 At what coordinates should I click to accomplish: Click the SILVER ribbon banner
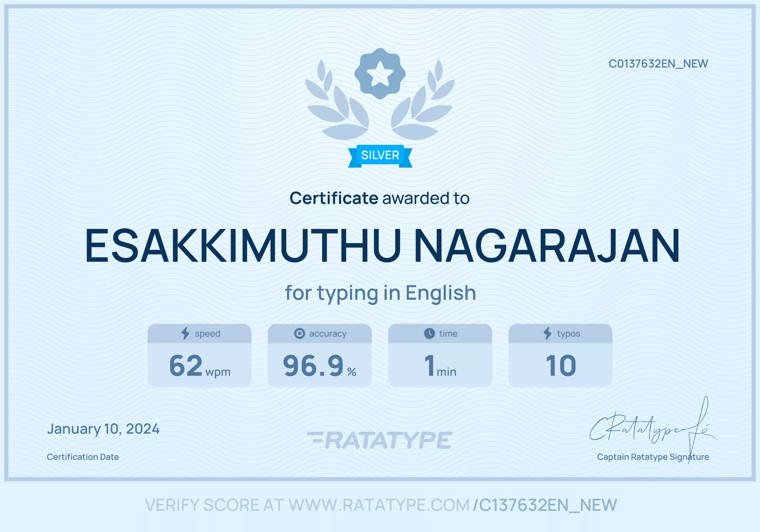[x=380, y=156]
